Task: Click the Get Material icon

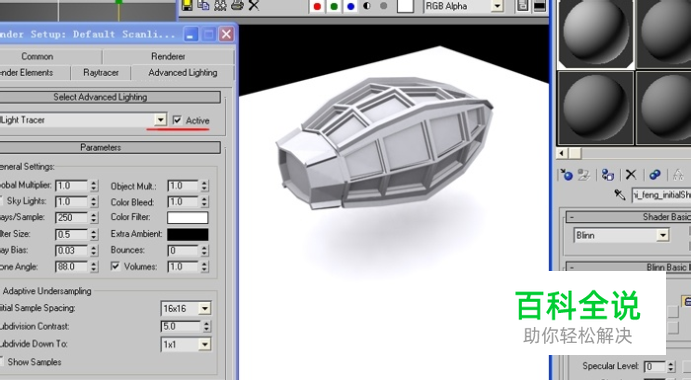Action: (x=567, y=175)
